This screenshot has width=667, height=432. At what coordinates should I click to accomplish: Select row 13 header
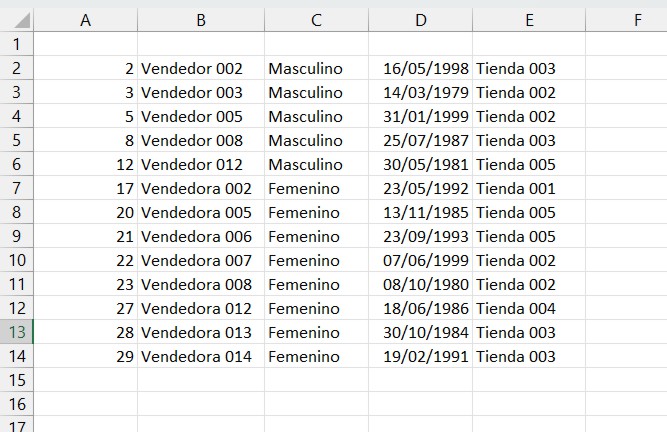point(17,332)
